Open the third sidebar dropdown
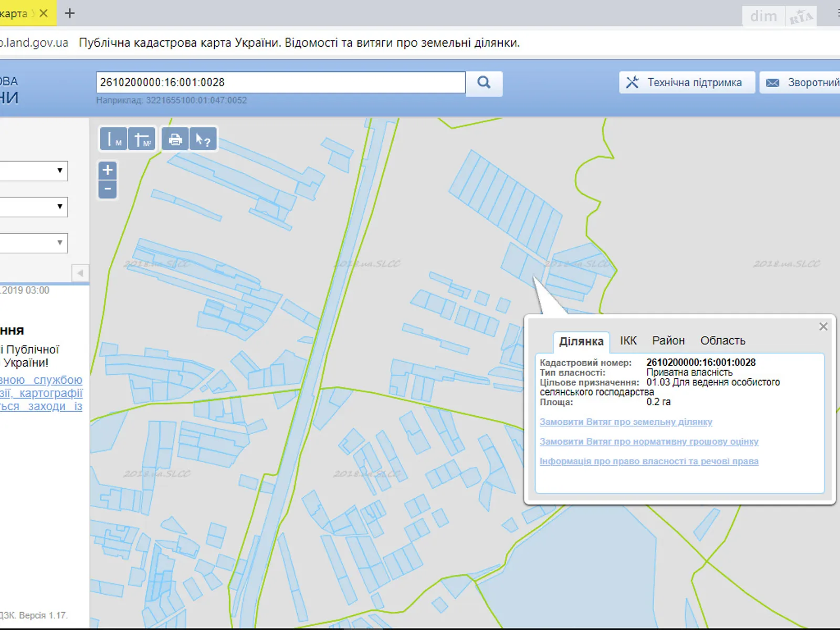The image size is (840, 630). coord(33,243)
